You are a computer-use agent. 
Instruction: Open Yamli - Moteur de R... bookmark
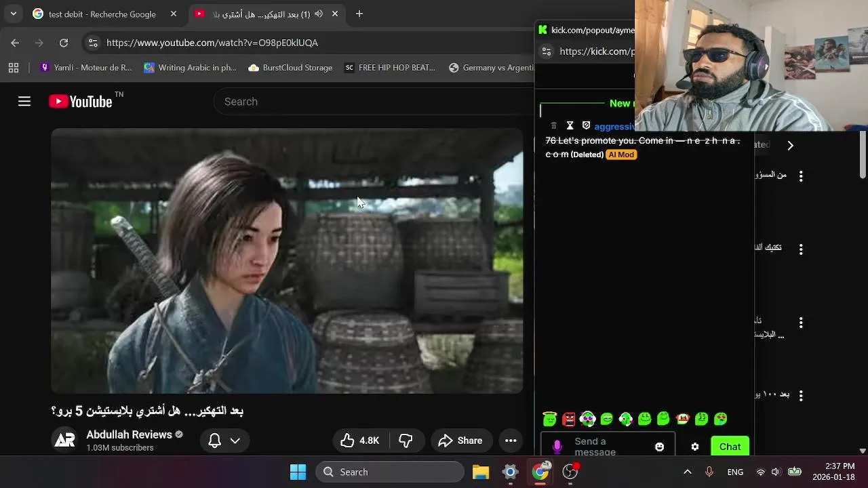pyautogui.click(x=86, y=68)
